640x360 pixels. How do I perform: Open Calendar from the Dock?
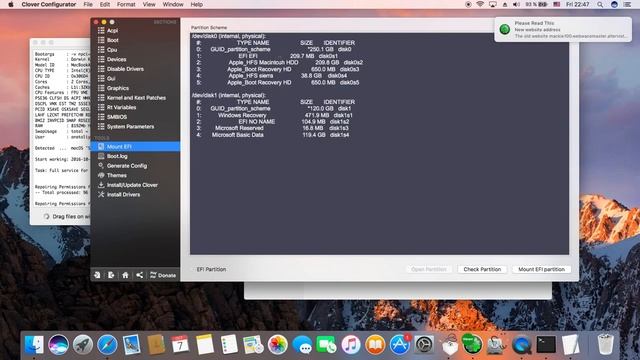pos(180,345)
